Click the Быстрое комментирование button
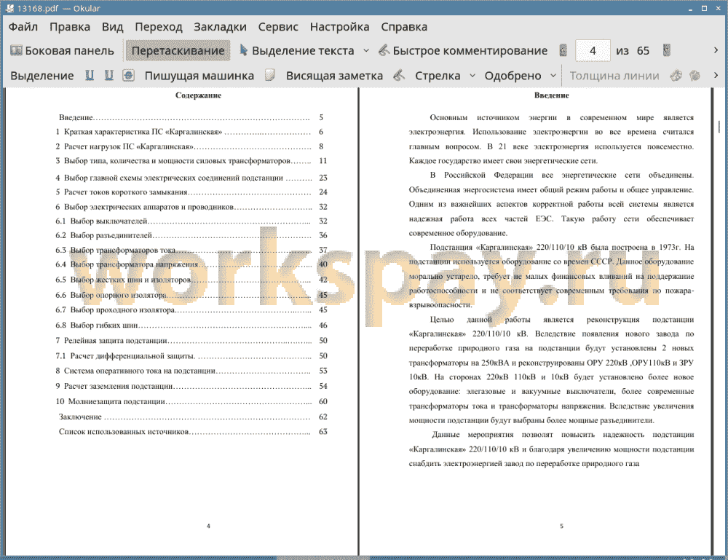This screenshot has width=728, height=560. [x=463, y=51]
